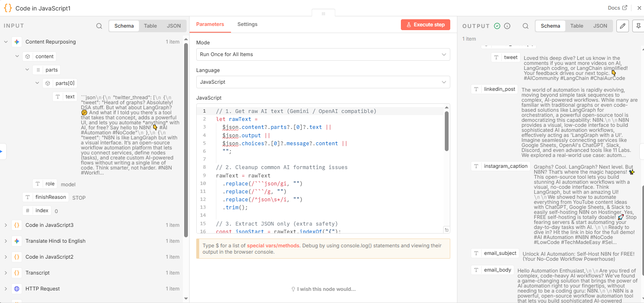The image size is (644, 303).
Task: Click the code editor vertical scrollbar
Action: [x=447, y=132]
